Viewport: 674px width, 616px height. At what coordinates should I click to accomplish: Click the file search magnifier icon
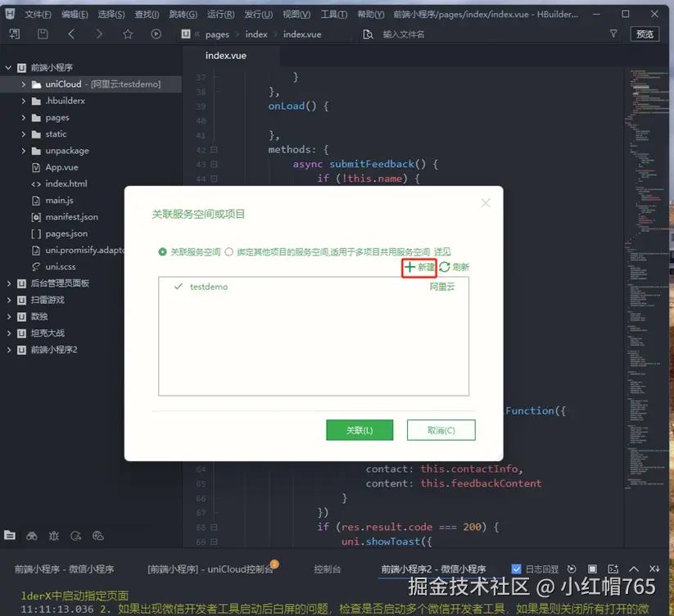[x=368, y=34]
